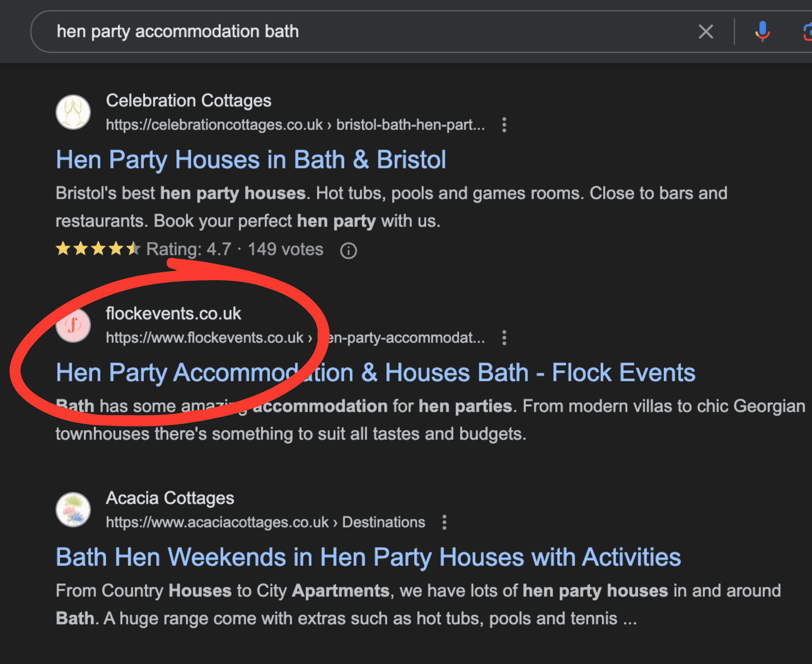Clear the search query with the X icon
This screenshot has width=812, height=664.
tap(706, 32)
